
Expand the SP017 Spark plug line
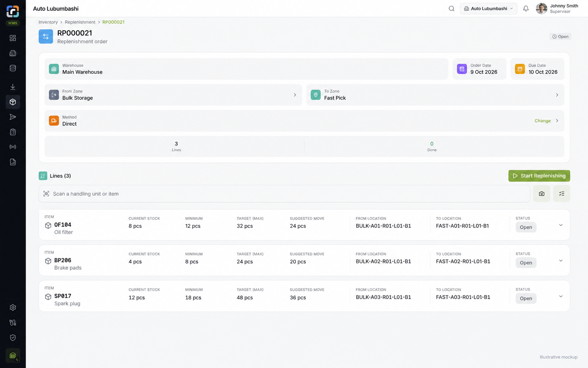coord(561,296)
